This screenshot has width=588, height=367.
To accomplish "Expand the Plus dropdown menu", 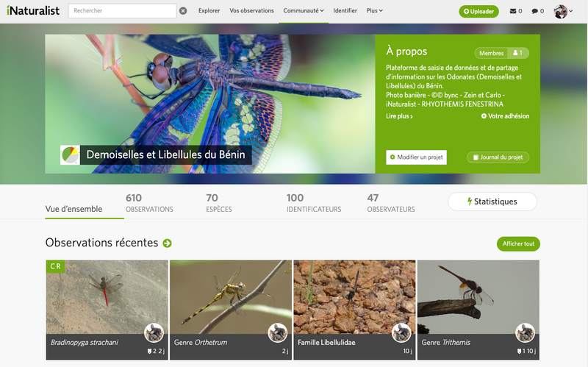I will click(374, 11).
